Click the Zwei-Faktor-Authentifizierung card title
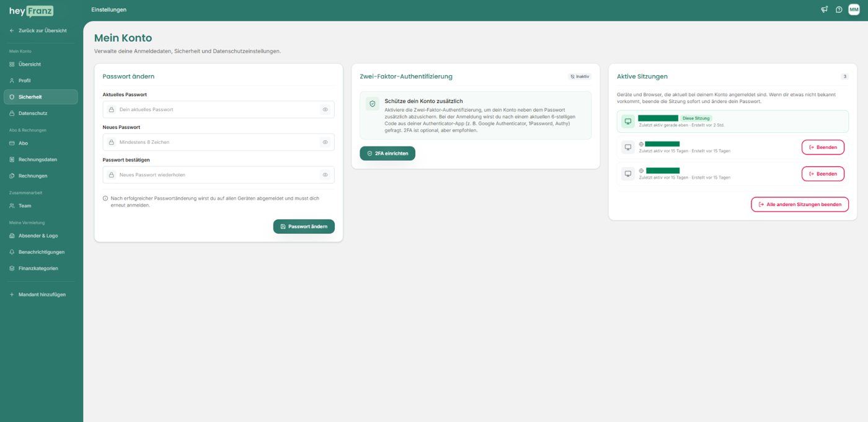 [x=406, y=76]
